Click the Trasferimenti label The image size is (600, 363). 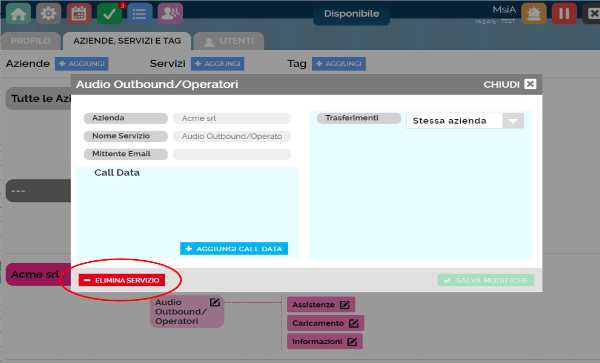[x=359, y=118]
